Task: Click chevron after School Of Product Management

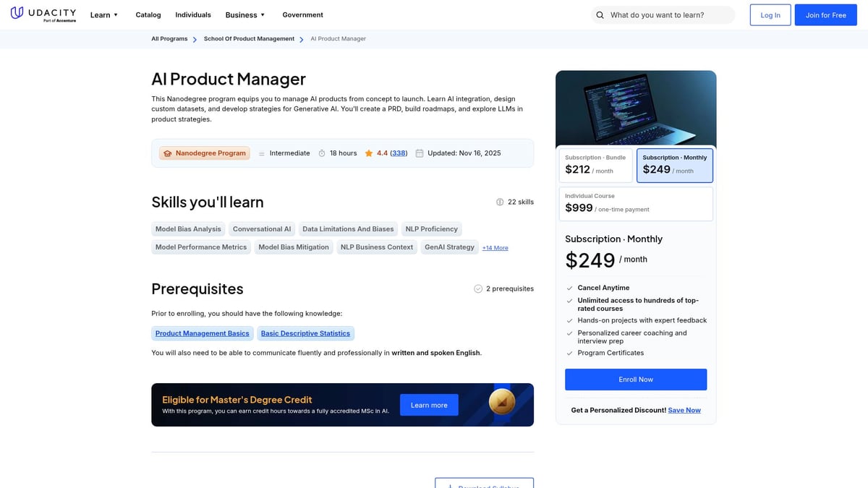Action: (x=302, y=39)
